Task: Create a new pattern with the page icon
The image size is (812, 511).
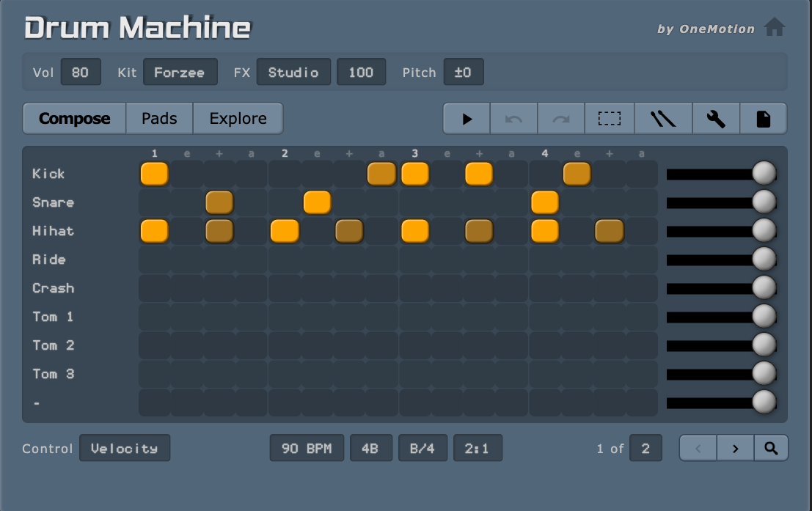Action: pos(764,118)
